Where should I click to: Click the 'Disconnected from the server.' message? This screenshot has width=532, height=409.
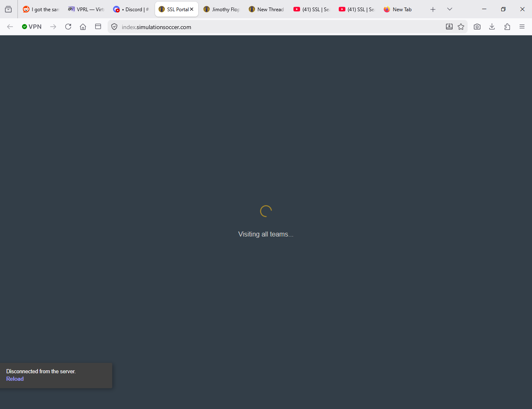tap(41, 371)
